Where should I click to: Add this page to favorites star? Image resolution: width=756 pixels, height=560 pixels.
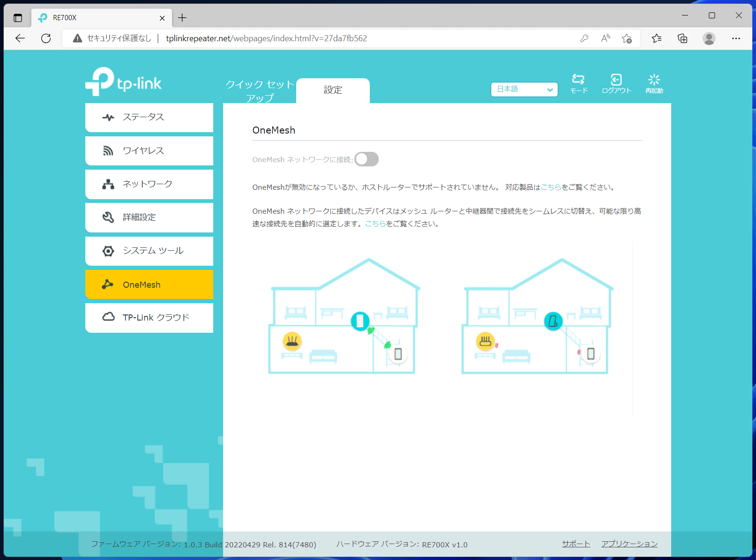coord(627,38)
